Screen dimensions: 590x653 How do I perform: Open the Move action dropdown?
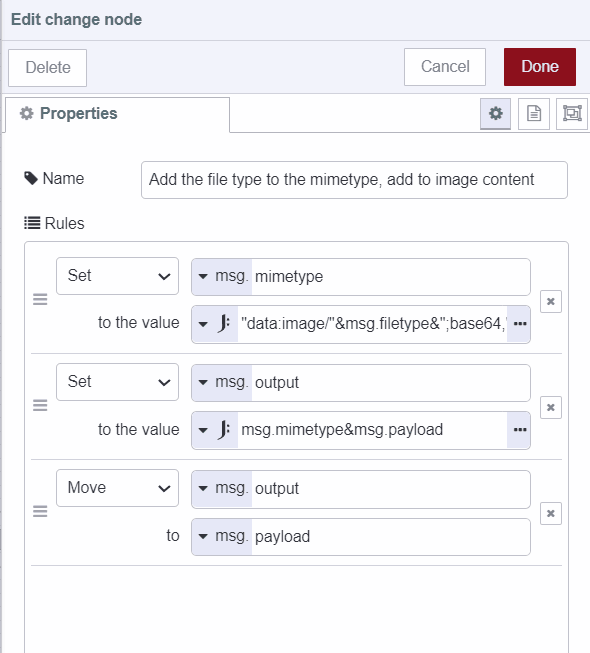coord(117,488)
